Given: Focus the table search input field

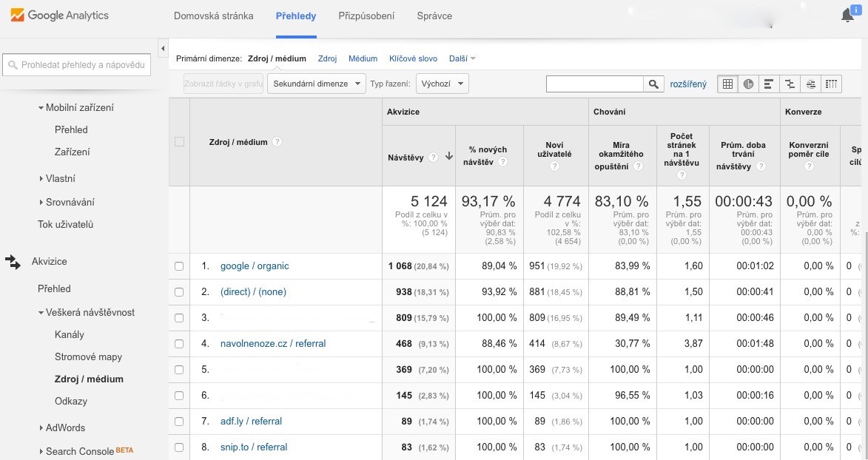Looking at the screenshot, I should pyautogui.click(x=594, y=84).
